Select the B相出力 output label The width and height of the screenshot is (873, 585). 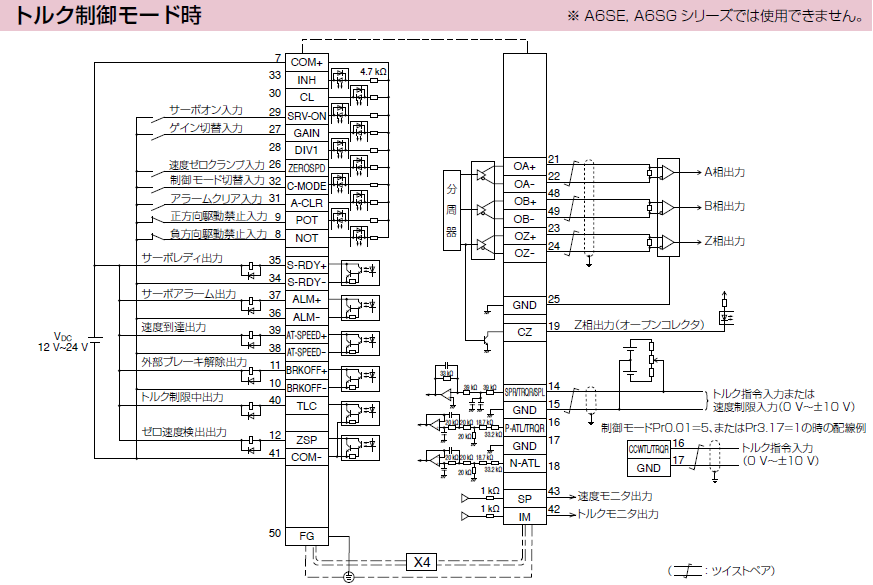point(724,207)
